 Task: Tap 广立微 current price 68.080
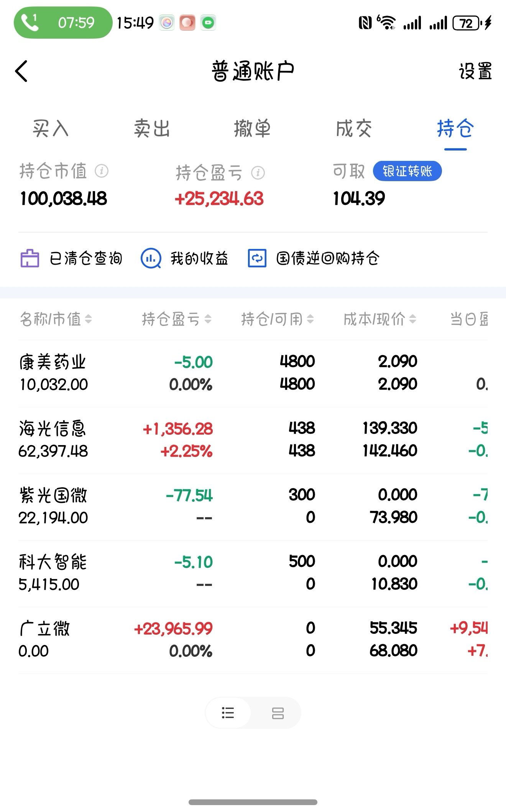click(x=394, y=651)
